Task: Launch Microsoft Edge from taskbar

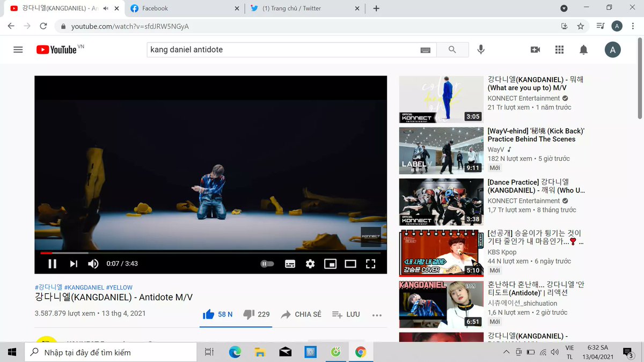Action: [235, 352]
